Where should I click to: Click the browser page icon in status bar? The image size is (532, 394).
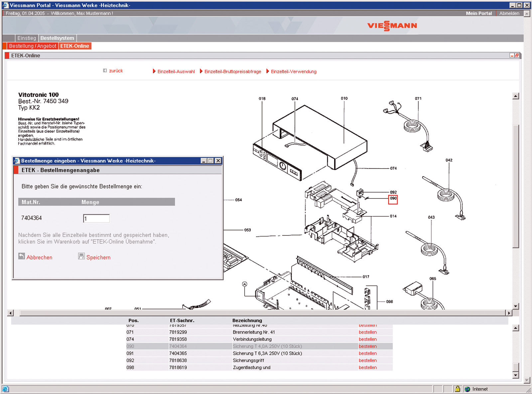point(6,389)
